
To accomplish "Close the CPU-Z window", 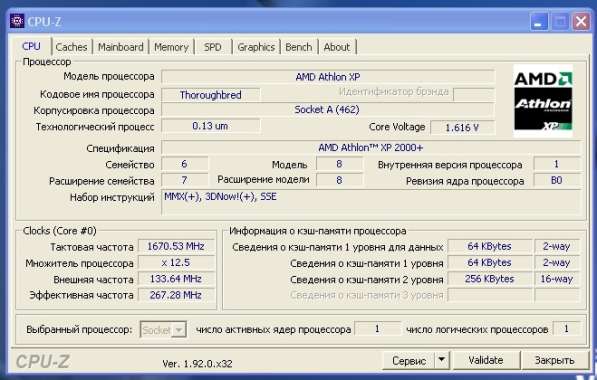I will point(581,22).
